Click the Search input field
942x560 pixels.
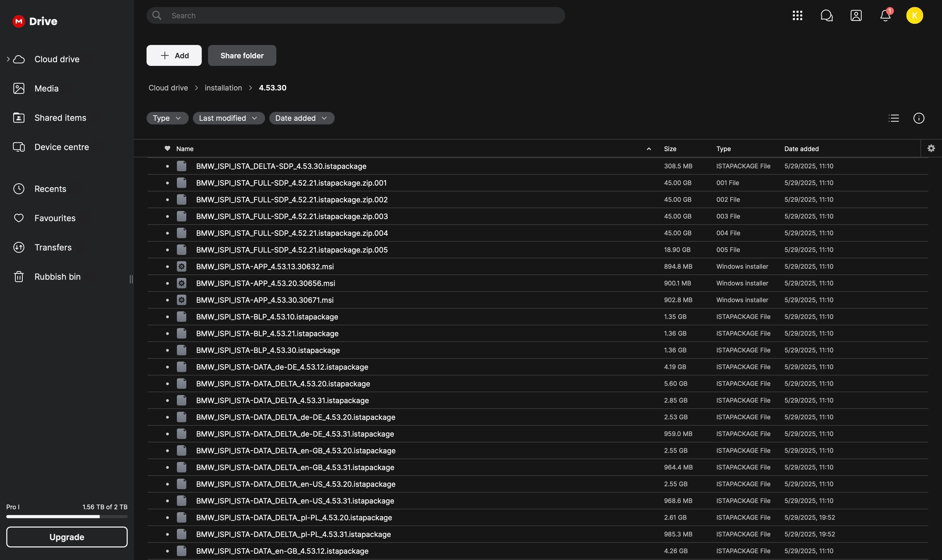[356, 15]
